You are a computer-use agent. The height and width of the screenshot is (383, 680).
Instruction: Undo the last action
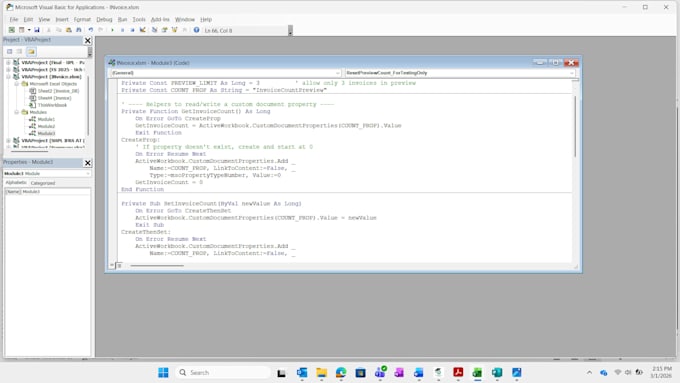pos(91,30)
